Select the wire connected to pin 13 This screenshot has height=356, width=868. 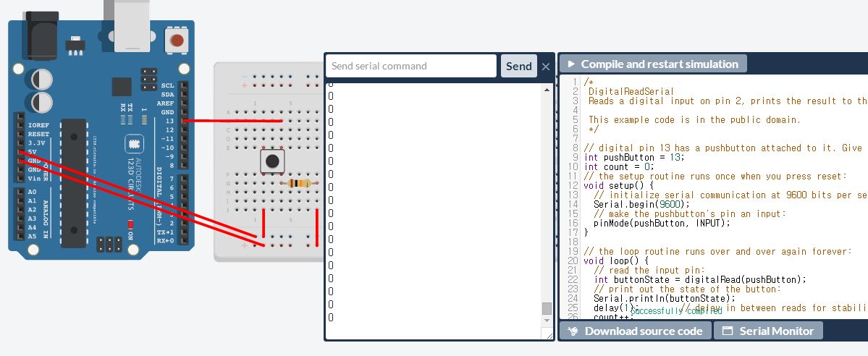[232, 121]
